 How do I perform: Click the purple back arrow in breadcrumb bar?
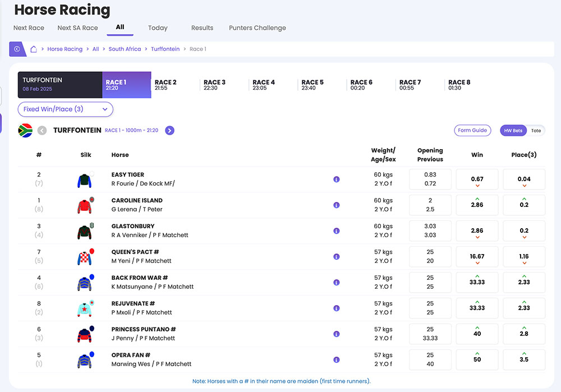pos(17,49)
